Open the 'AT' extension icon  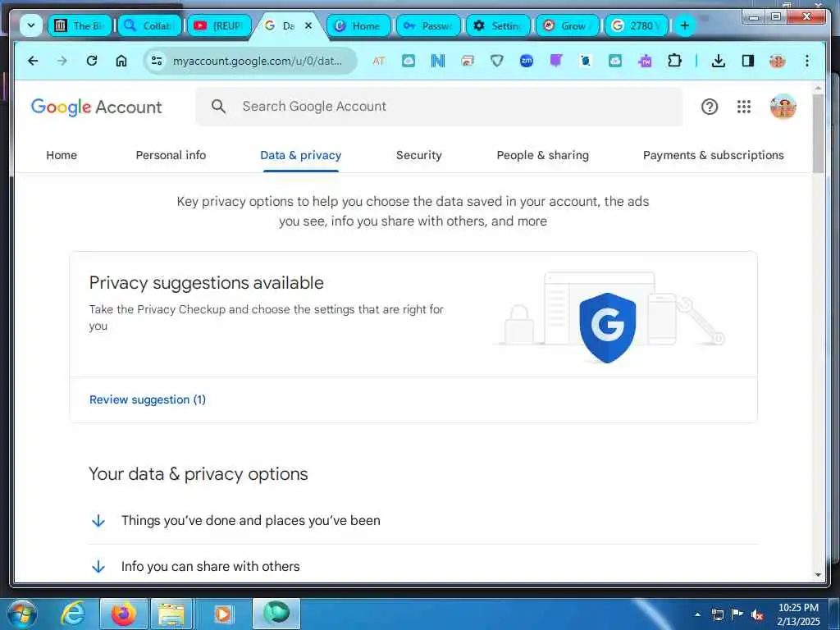pos(379,61)
